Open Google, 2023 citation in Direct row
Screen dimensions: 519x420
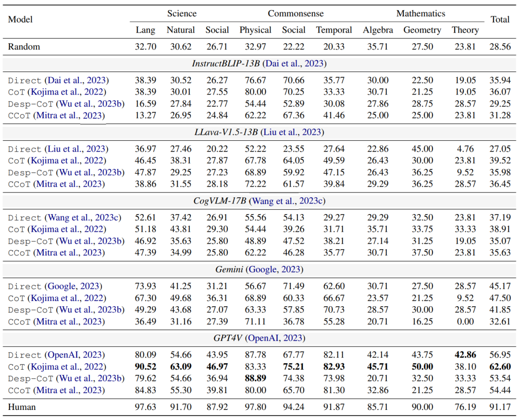click(x=74, y=286)
